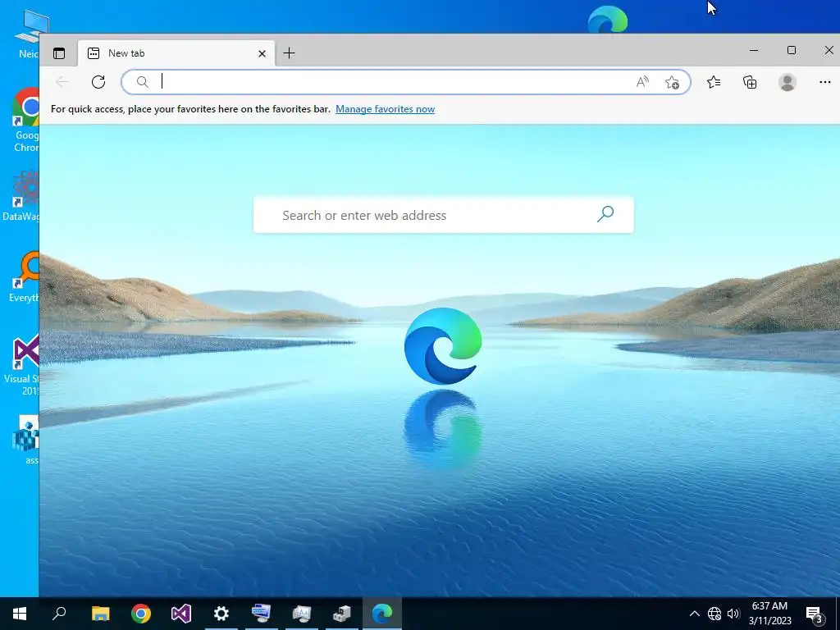The height and width of the screenshot is (630, 840).
Task: Select DataWag desktop shortcut icon
Action: tap(21, 195)
